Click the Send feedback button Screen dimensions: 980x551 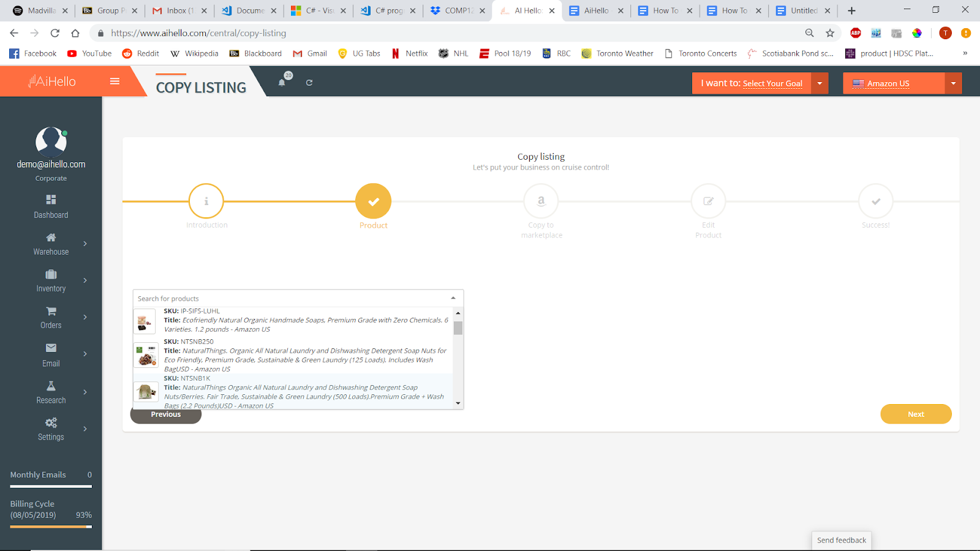(842, 540)
